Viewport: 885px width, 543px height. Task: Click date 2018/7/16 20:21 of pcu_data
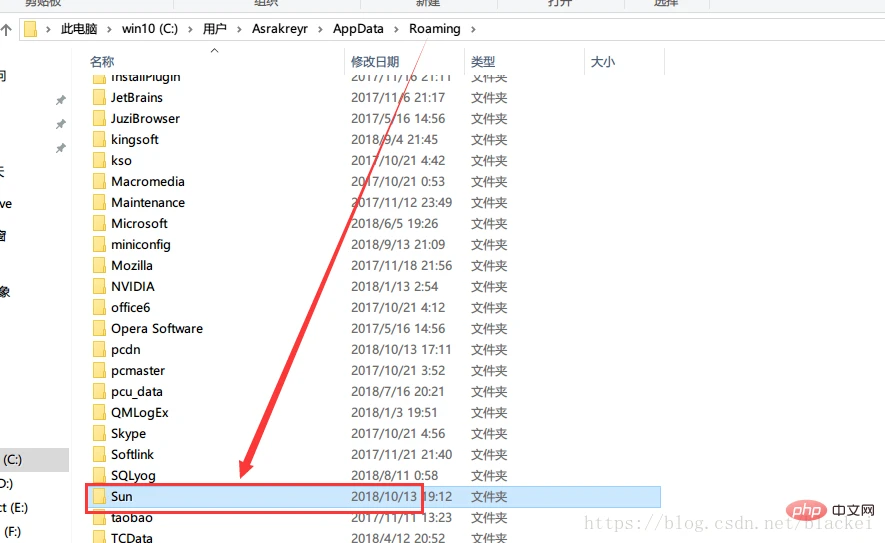(x=398, y=391)
